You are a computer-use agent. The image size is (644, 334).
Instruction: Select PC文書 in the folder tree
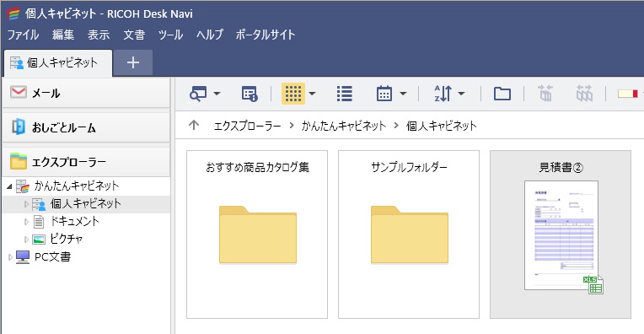point(52,257)
